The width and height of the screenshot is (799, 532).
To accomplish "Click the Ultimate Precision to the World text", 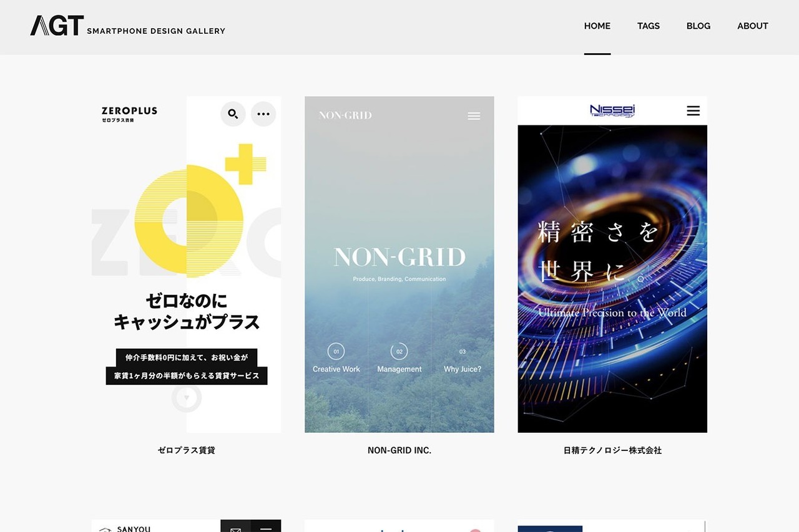I will (612, 312).
